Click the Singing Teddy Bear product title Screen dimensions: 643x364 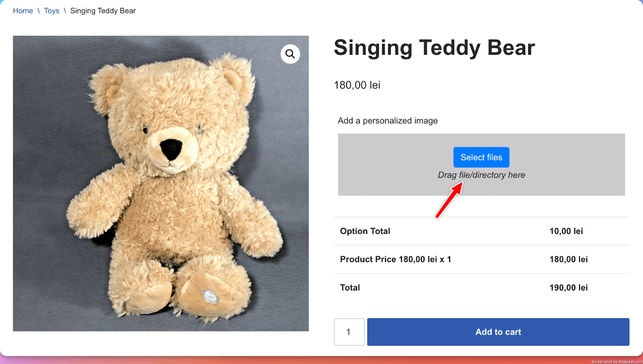[434, 48]
